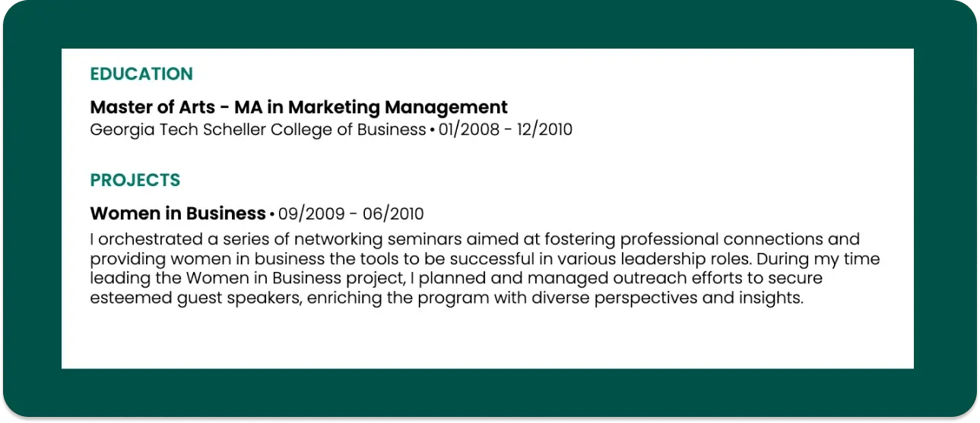Click the EDUCATION section heading

click(141, 74)
